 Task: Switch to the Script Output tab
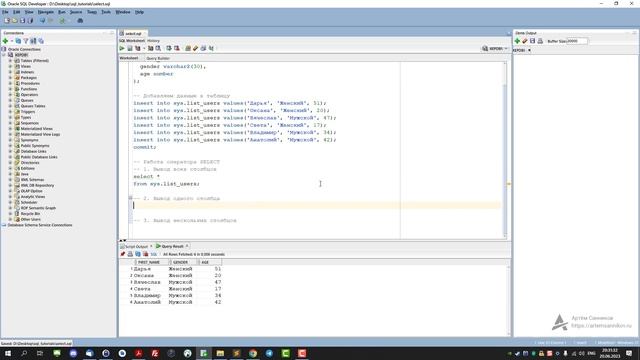(136, 247)
